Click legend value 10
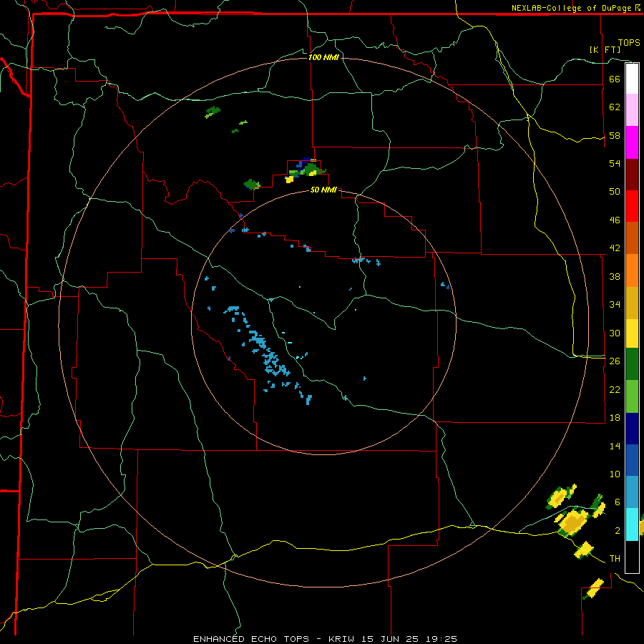The image size is (644, 644). coord(615,474)
